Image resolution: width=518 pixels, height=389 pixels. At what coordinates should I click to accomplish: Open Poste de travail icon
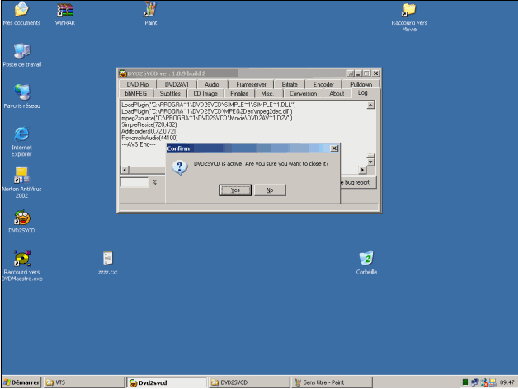click(22, 51)
